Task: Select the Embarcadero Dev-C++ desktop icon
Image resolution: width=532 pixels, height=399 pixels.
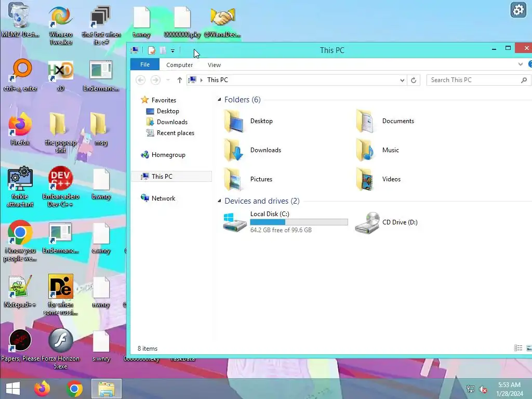Action: point(60,187)
